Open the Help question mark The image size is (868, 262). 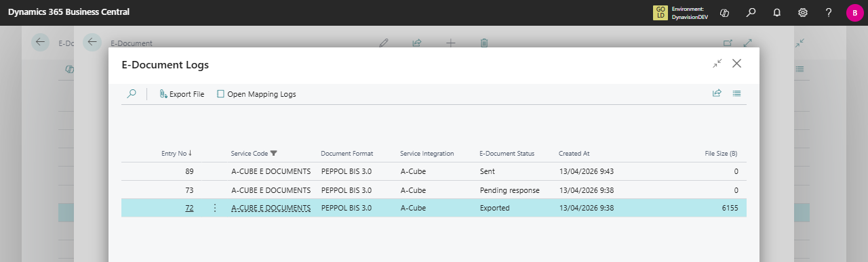829,13
